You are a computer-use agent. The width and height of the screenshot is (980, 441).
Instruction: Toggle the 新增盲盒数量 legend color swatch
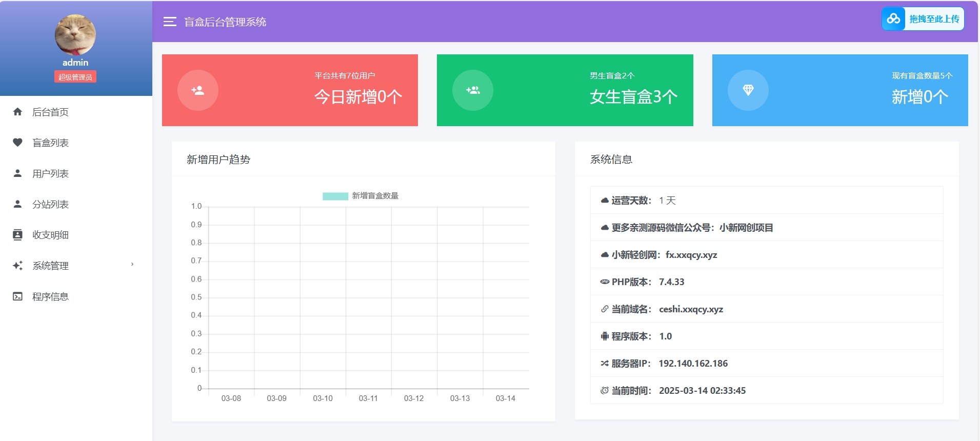335,196
